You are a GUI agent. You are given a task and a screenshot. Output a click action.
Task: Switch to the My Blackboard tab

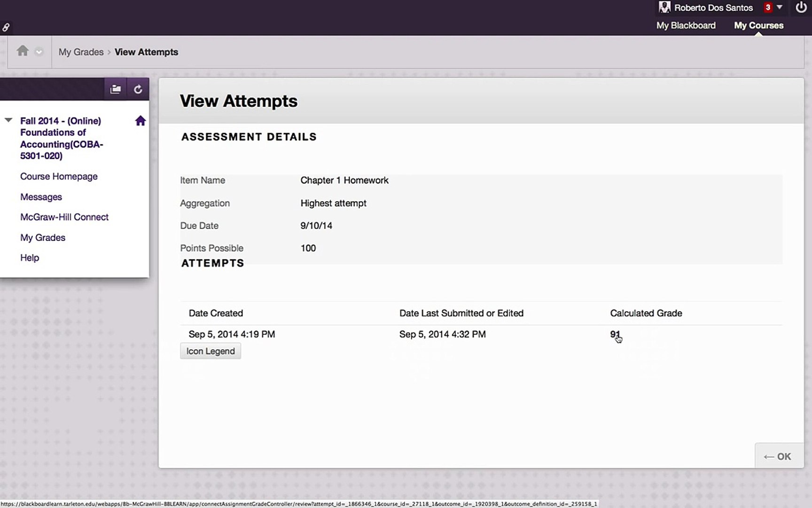point(686,25)
